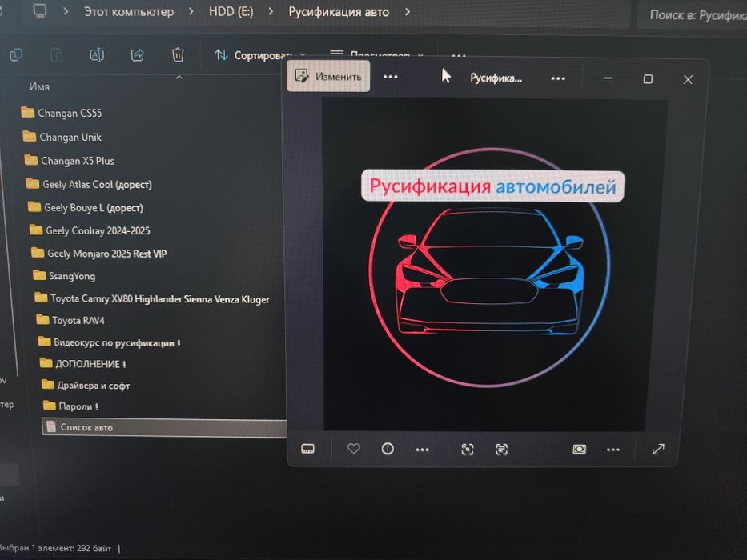Select the Geely Atlas Cool (дорест) folder
This screenshot has width=747, height=560.
coord(89,184)
